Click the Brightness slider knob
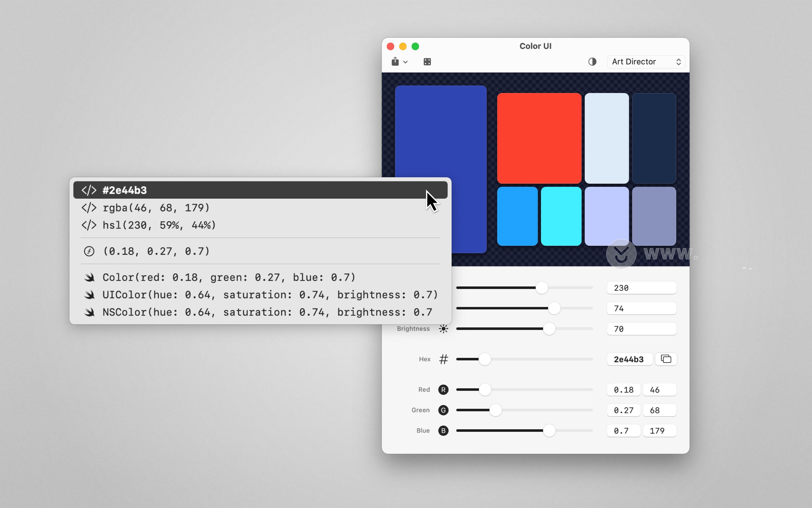Image resolution: width=812 pixels, height=508 pixels. click(549, 329)
